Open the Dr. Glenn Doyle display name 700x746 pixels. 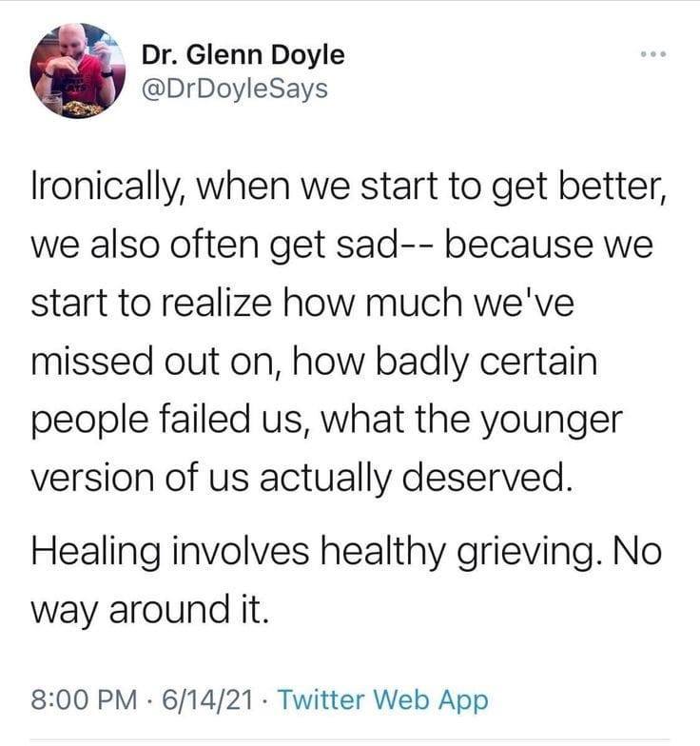click(243, 56)
